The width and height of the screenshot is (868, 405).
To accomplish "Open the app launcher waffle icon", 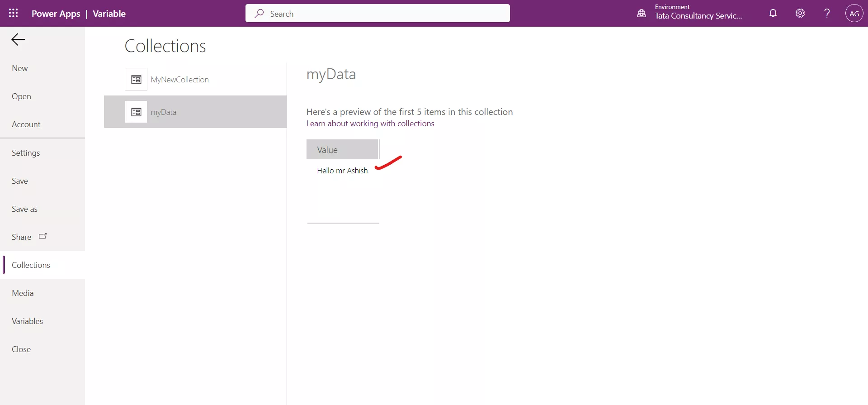I will 14,14.
